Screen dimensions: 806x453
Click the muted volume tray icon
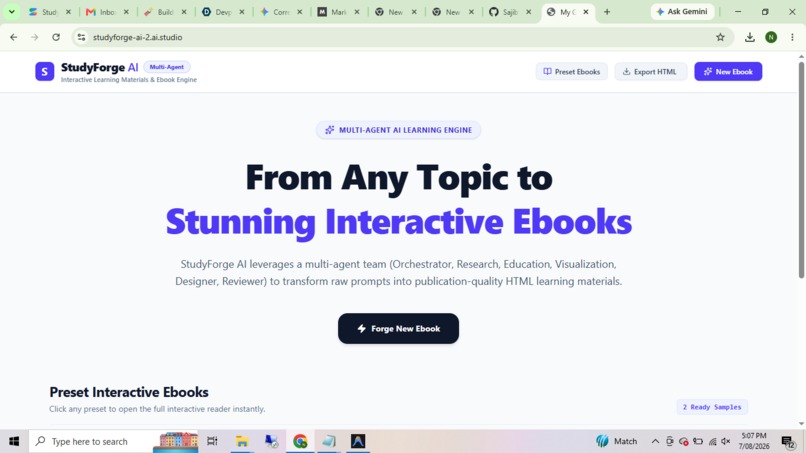[726, 441]
